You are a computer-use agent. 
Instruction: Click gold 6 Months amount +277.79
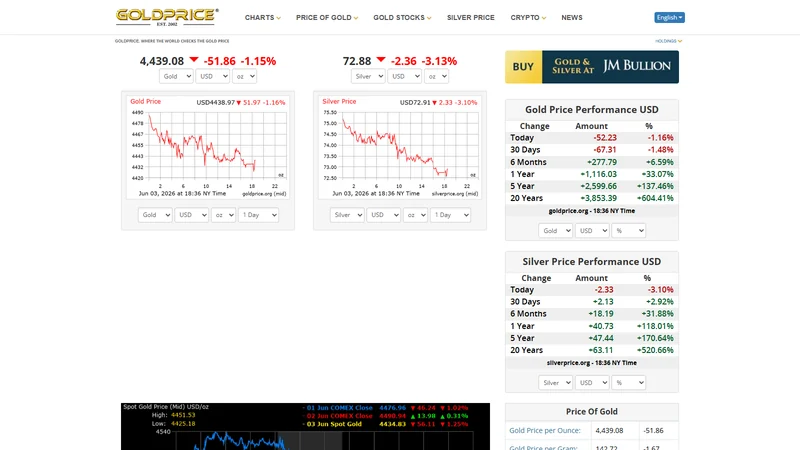(602, 162)
